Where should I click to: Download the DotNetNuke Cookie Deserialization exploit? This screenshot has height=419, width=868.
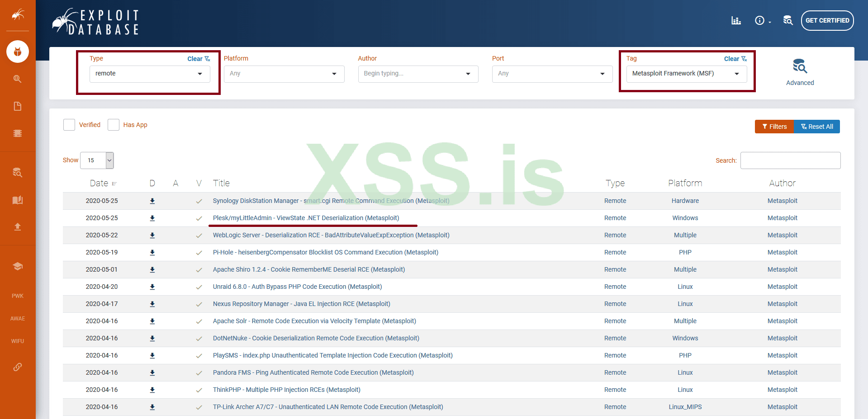152,339
